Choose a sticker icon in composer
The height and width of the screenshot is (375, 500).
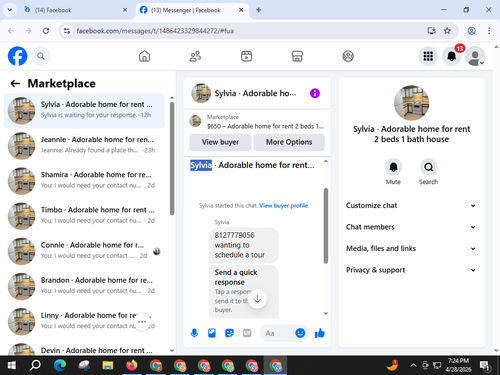click(x=229, y=333)
